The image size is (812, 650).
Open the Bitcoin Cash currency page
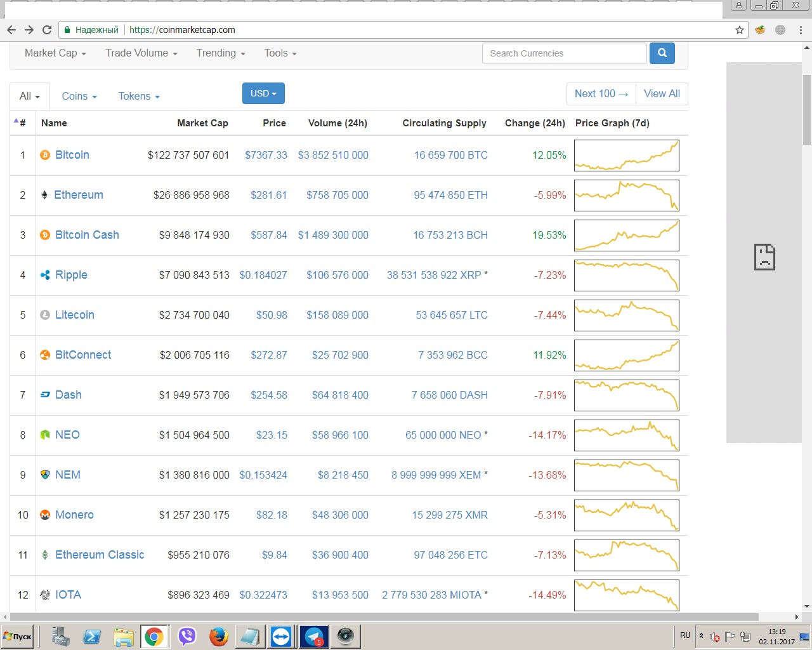pyautogui.click(x=87, y=235)
